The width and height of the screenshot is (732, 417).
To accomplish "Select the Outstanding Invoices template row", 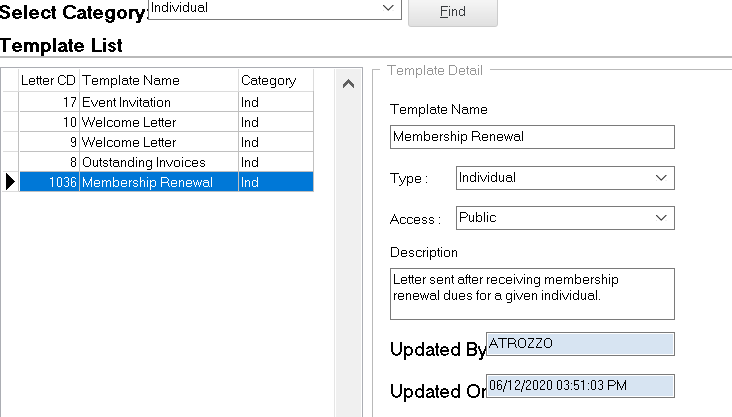I will [166, 162].
